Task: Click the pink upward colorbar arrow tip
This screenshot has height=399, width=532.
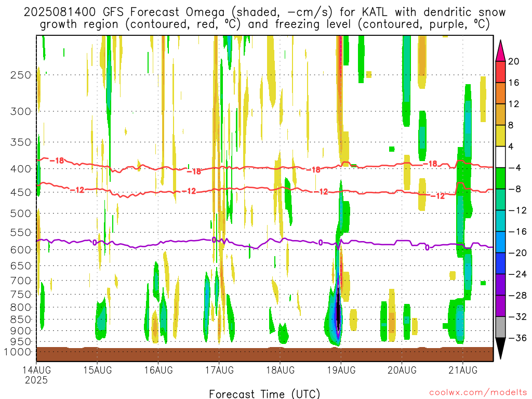Action: click(500, 51)
